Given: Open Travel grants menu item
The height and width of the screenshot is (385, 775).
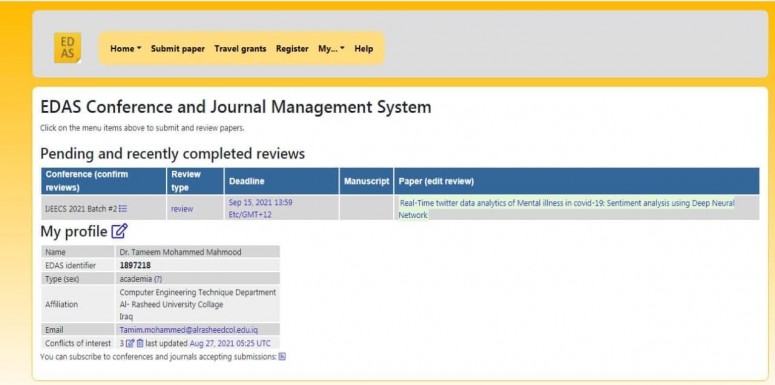Looking at the screenshot, I should (x=240, y=48).
